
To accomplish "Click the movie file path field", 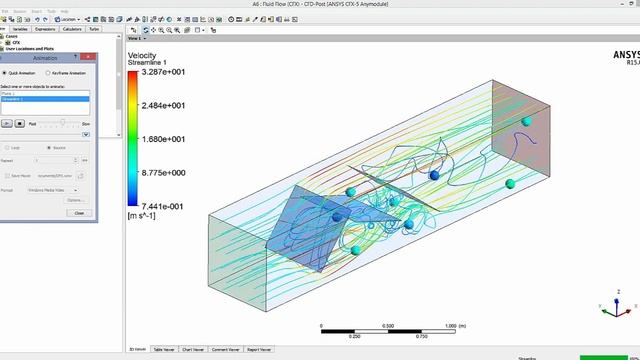I will click(55, 176).
